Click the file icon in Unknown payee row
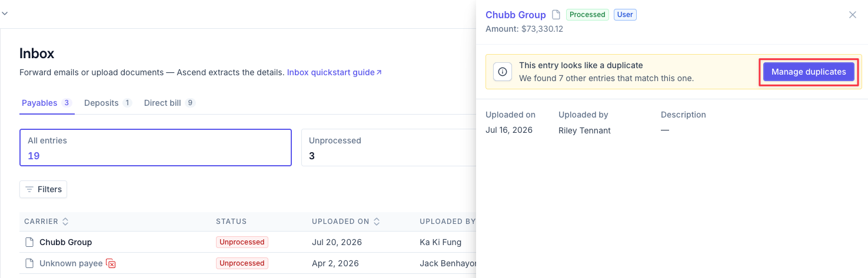The image size is (868, 278). pos(29,263)
